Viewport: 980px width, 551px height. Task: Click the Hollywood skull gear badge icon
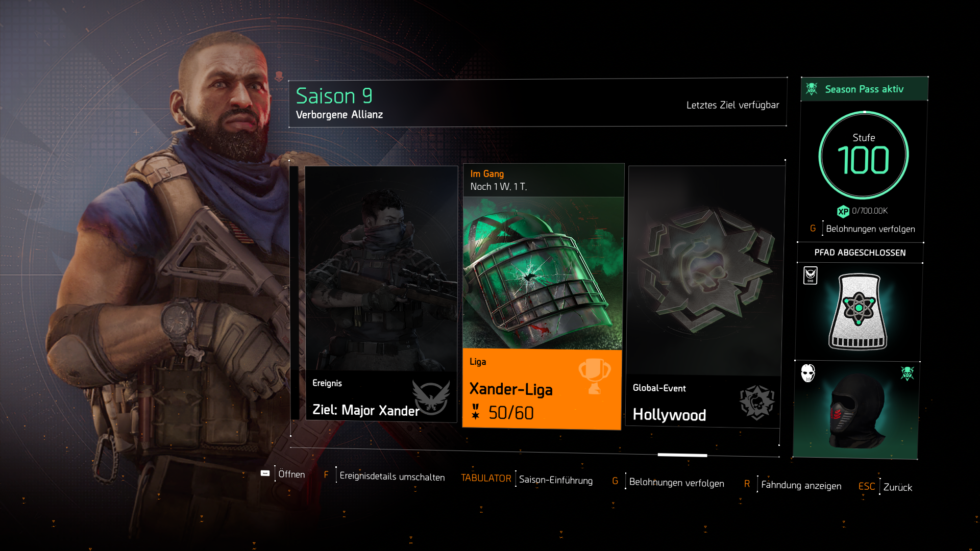point(757,402)
